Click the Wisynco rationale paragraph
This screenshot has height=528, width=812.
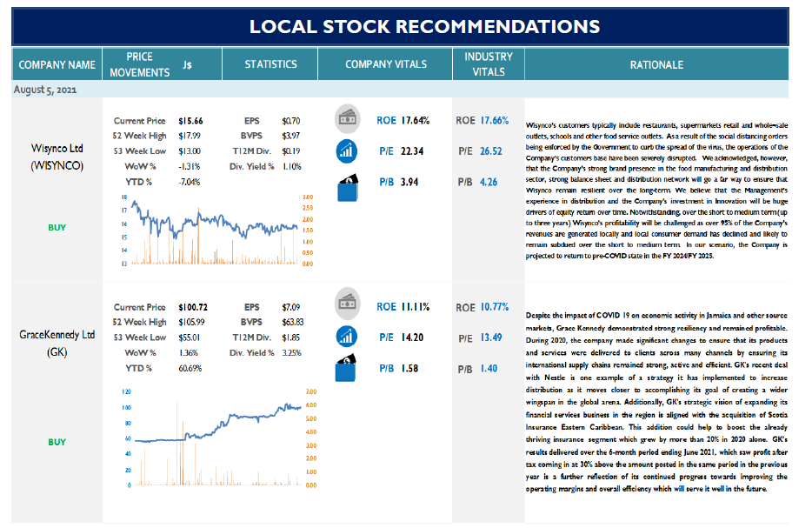tap(656, 190)
